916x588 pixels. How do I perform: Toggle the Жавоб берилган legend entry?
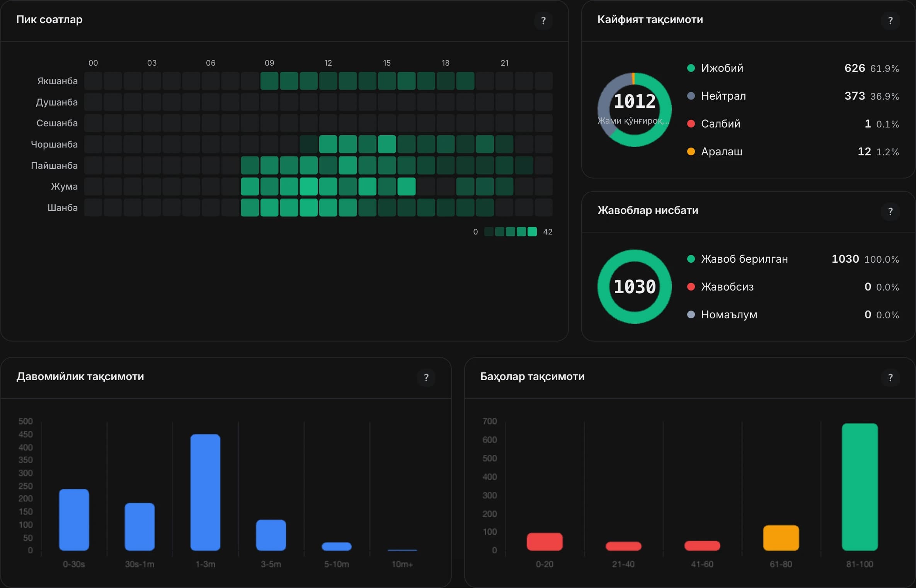(x=793, y=259)
